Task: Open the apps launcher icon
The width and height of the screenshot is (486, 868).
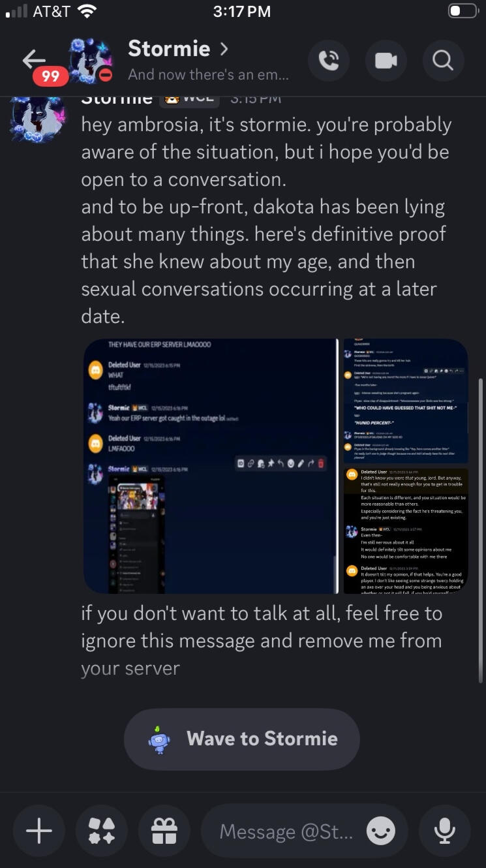Action: click(x=101, y=831)
